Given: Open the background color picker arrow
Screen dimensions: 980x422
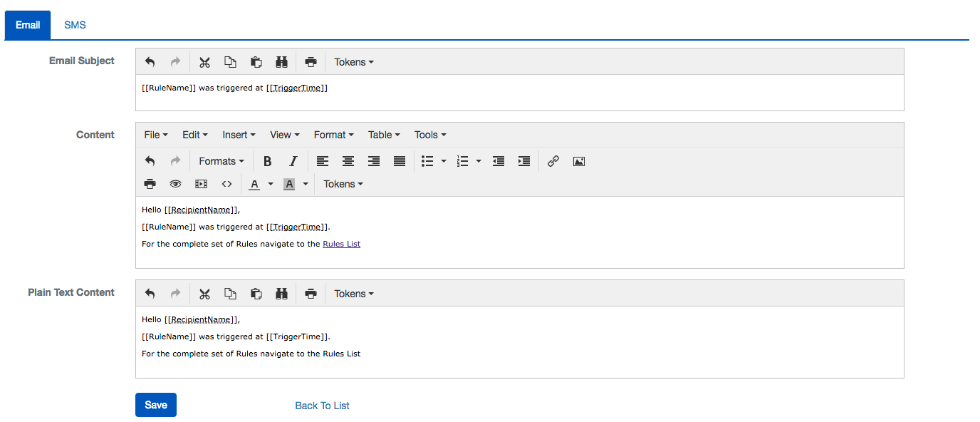Looking at the screenshot, I should click(x=306, y=184).
